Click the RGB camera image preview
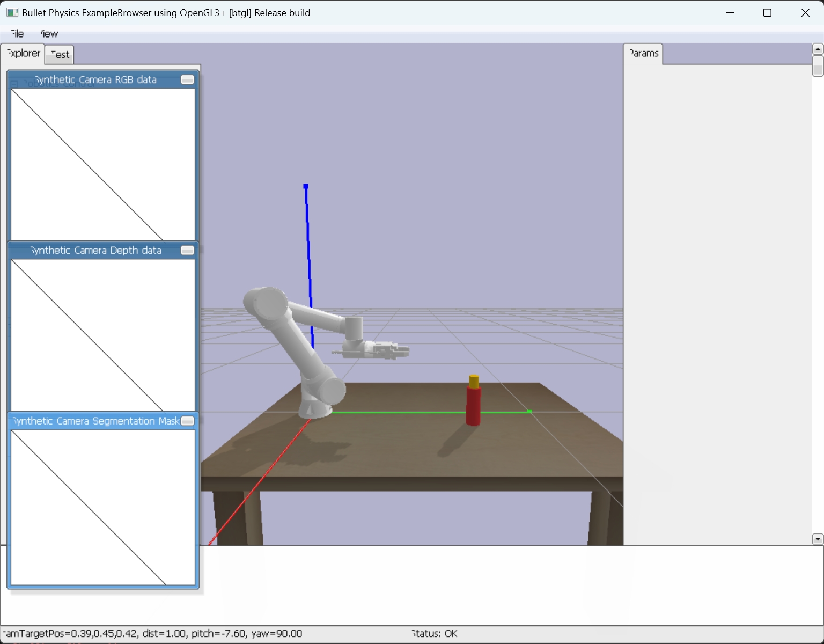Image resolution: width=824 pixels, height=644 pixels. pos(103,164)
